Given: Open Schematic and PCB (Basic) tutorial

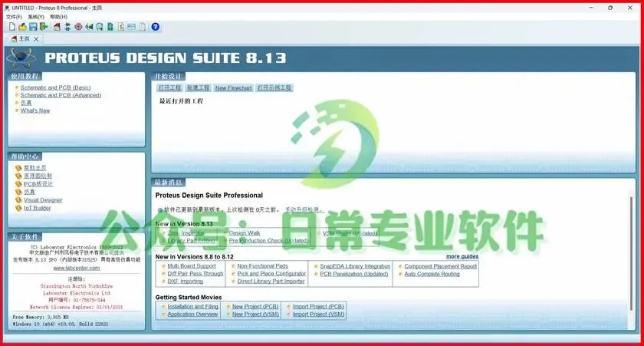Looking at the screenshot, I should pos(55,87).
